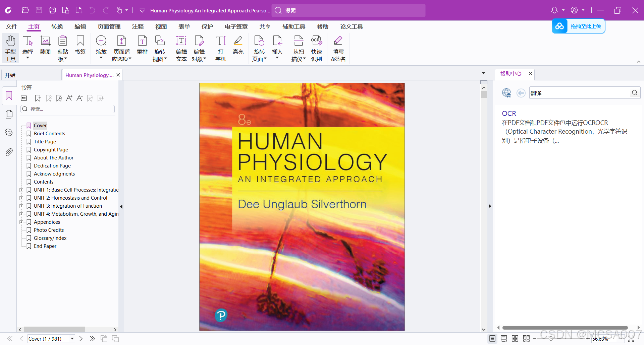Click the Print icon in title bar
644x345 pixels.
tap(52, 10)
